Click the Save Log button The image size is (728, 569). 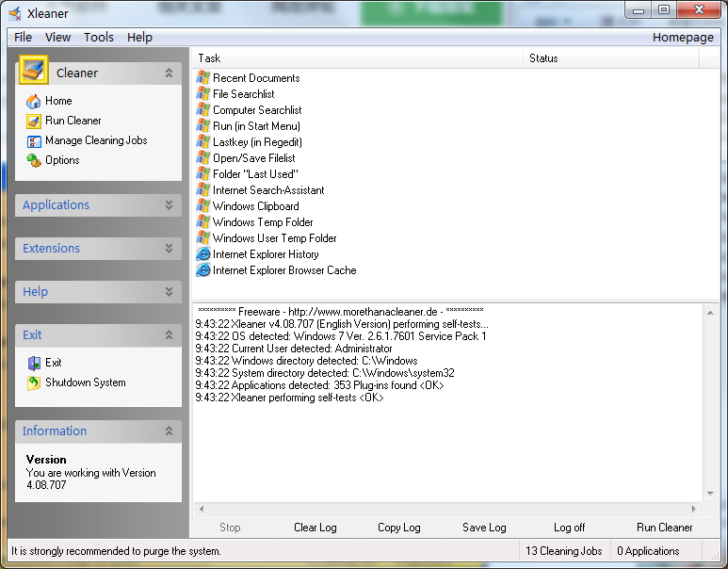484,528
